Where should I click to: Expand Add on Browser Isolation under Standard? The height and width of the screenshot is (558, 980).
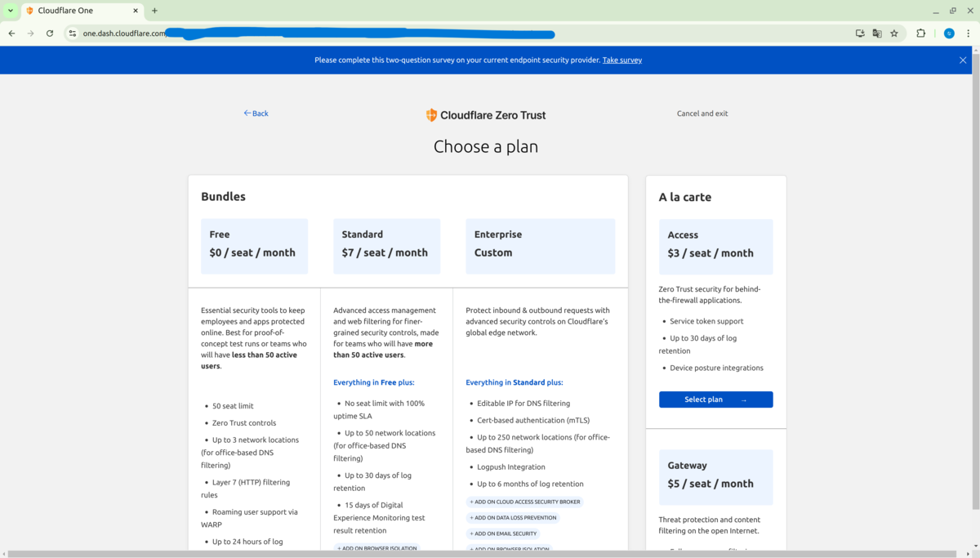377,548
